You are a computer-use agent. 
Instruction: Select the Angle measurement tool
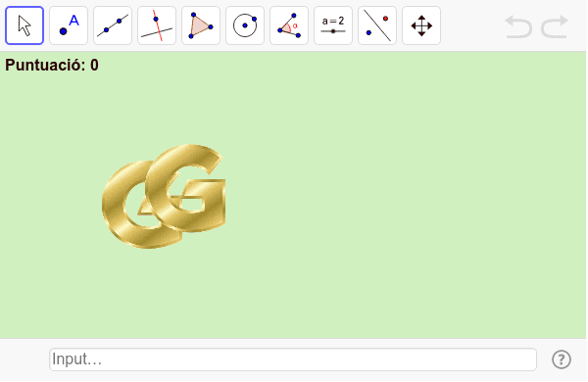click(289, 25)
